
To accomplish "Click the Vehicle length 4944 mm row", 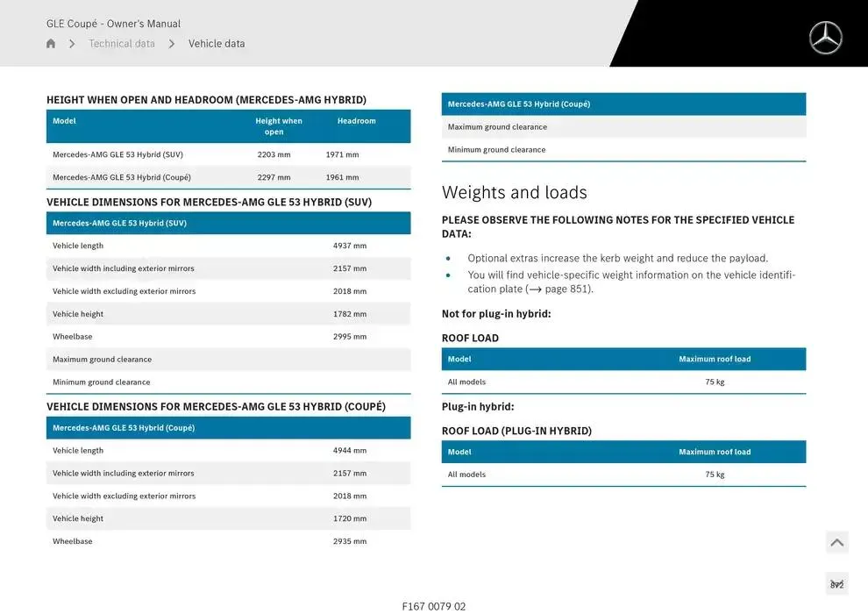I will pyautogui.click(x=228, y=451).
